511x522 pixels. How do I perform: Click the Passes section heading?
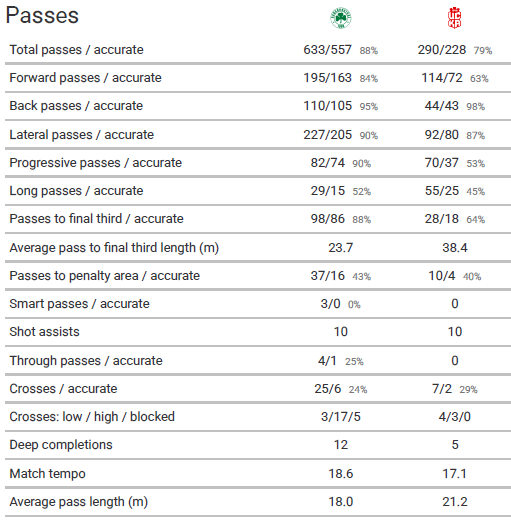point(42,15)
